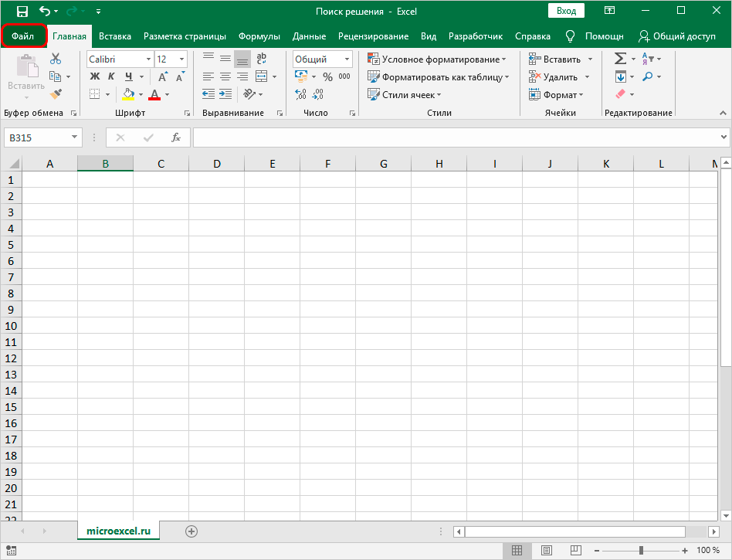Click the Вход sign-in button
The width and height of the screenshot is (732, 560).
[x=566, y=11]
